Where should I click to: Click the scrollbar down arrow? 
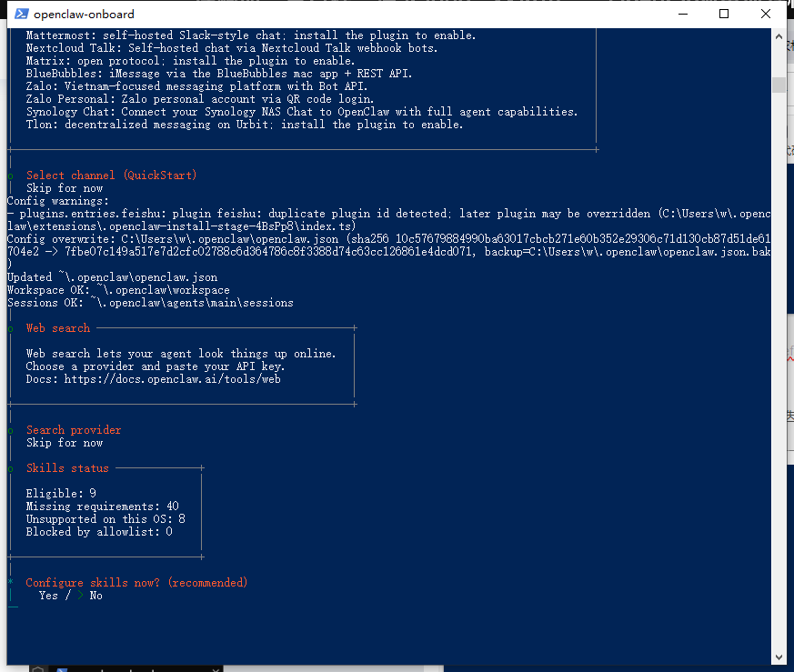[x=779, y=657]
